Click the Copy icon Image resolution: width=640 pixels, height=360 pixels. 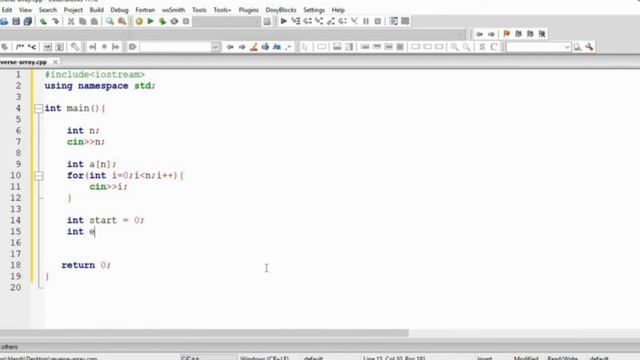click(82, 21)
